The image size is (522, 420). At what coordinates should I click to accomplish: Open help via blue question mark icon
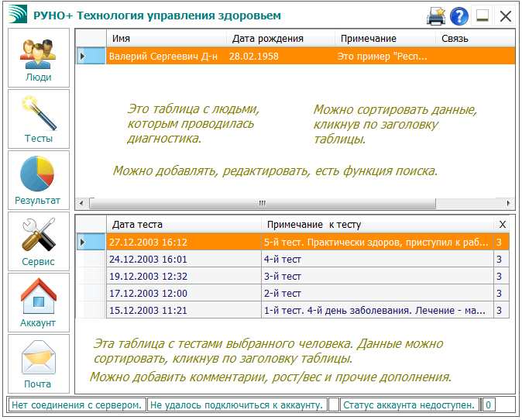(x=459, y=15)
